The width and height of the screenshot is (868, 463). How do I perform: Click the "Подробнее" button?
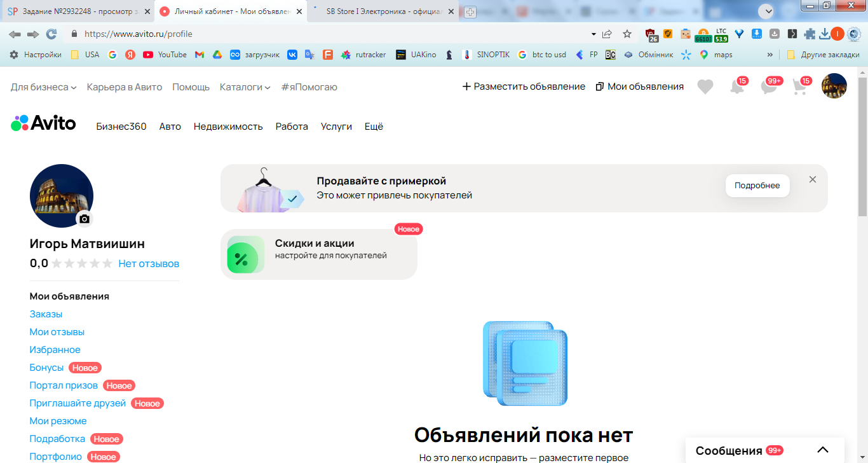757,186
